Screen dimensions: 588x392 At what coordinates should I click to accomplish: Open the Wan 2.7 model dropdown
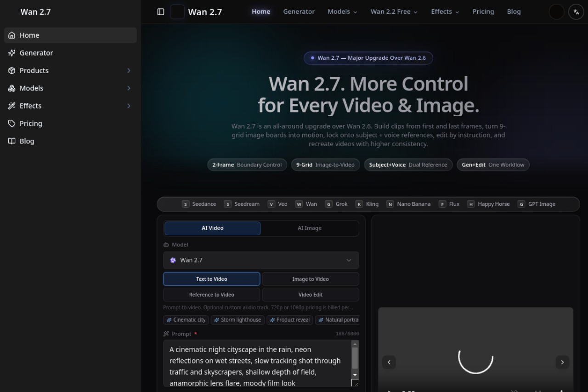point(261,260)
